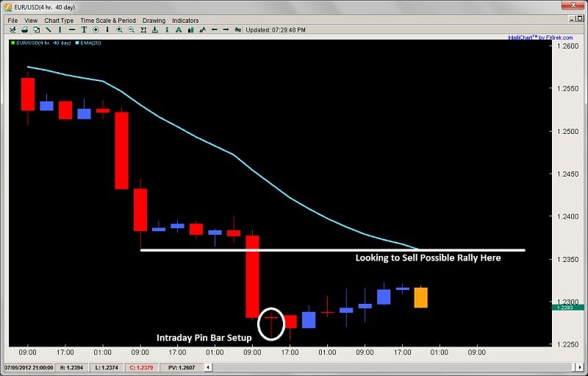The height and width of the screenshot is (376, 588).
Task: Open the Drawing menu
Action: point(154,21)
